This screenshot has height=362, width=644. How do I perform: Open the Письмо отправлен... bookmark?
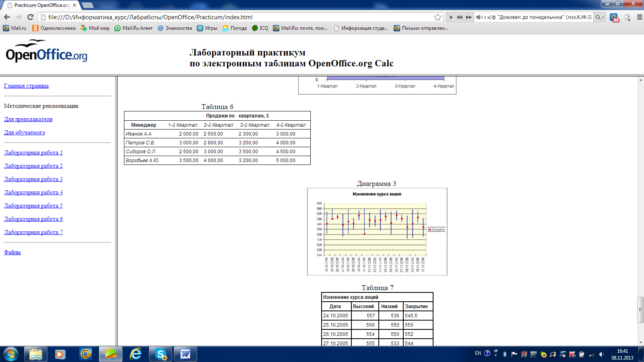point(421,28)
